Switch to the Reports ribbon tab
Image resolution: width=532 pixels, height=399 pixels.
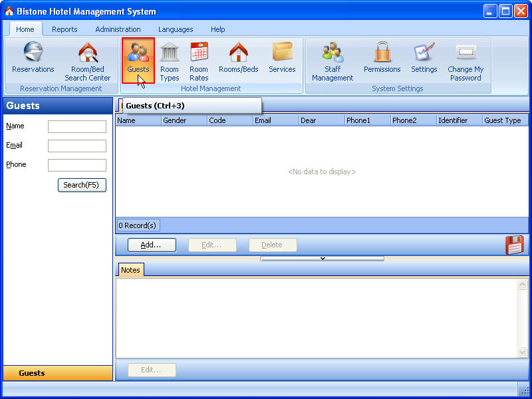(65, 29)
